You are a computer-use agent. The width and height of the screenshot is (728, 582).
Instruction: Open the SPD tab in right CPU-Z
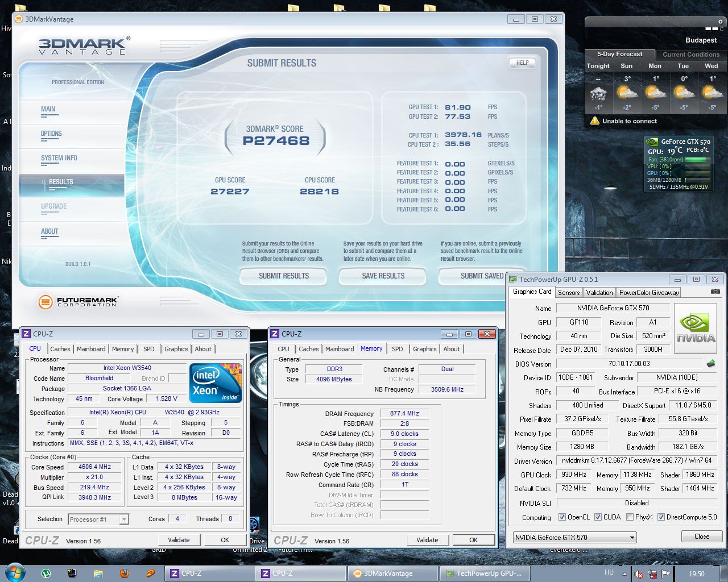point(398,349)
